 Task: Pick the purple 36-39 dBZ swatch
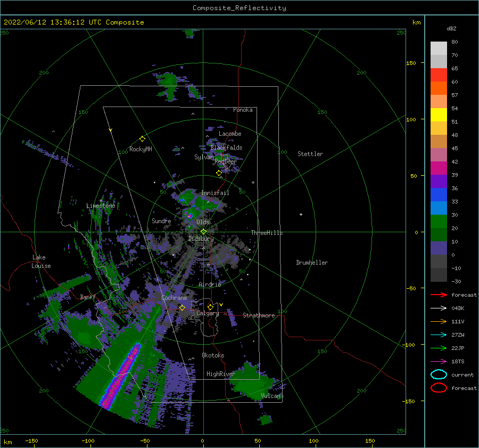pos(439,181)
